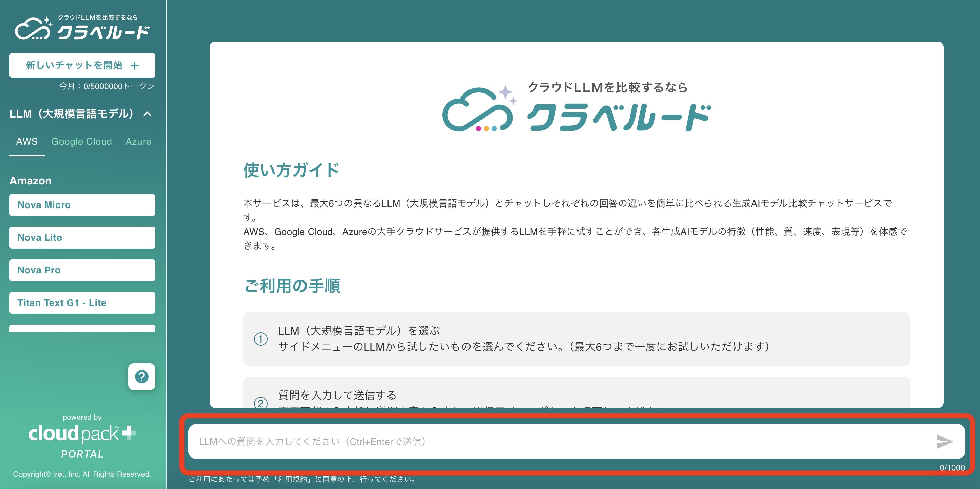Click the cloudpack PORTAL logo

82,441
